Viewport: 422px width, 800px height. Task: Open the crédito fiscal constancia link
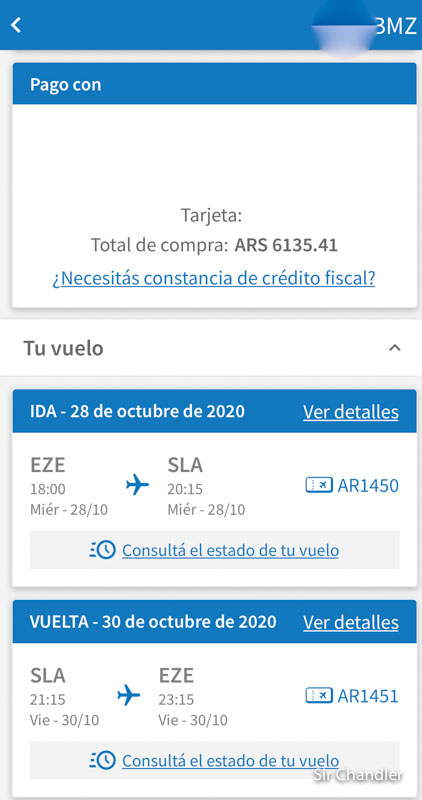(x=213, y=278)
